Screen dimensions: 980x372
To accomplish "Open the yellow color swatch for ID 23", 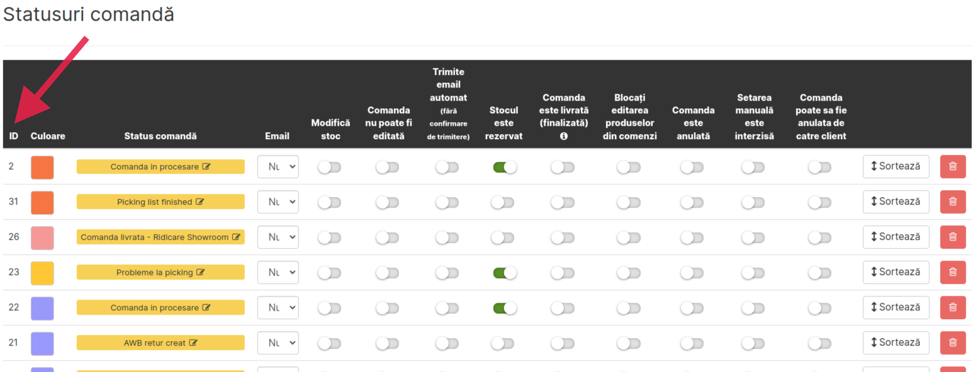I will 42,273.
